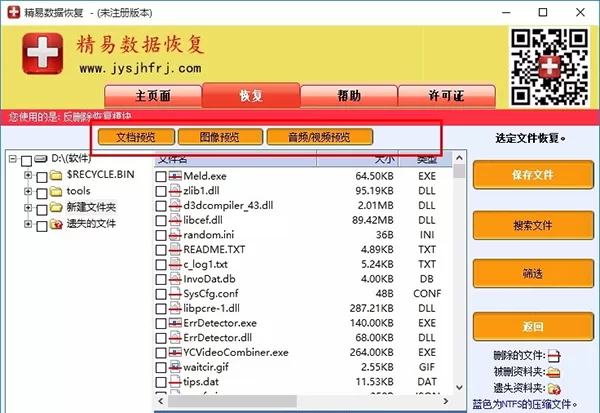This screenshot has height=413, width=600.
Task: Click the 返回 button
Action: [x=533, y=326]
